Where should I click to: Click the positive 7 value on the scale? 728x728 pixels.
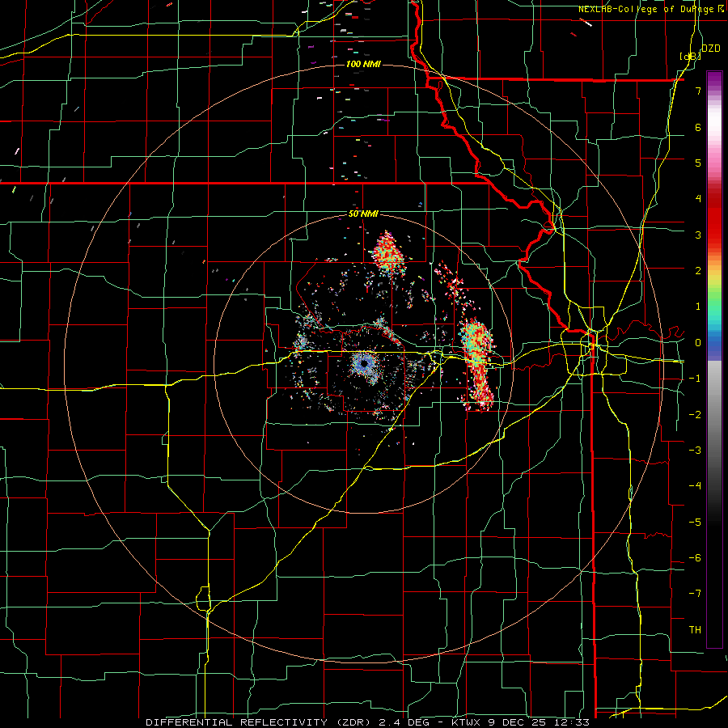pos(698,91)
